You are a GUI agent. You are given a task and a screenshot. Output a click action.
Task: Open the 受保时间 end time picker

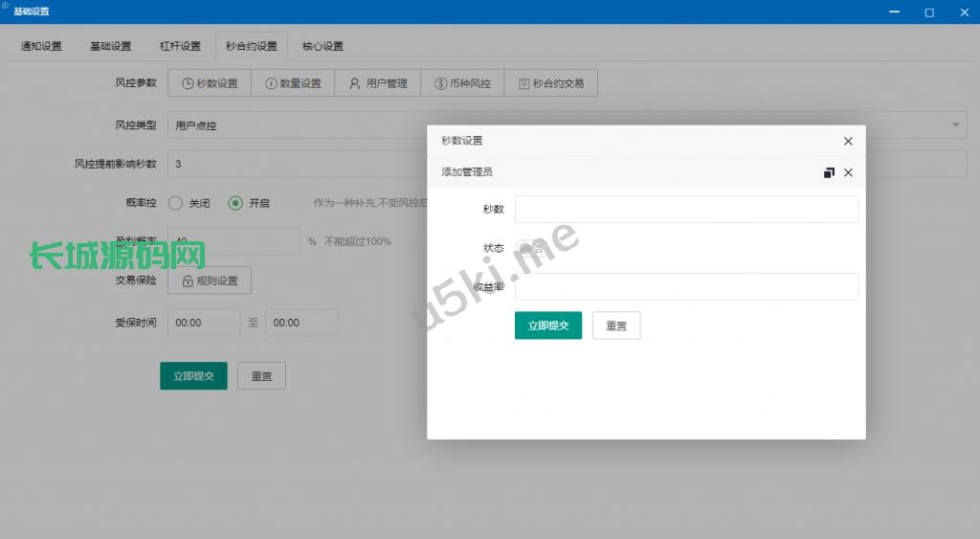click(301, 324)
